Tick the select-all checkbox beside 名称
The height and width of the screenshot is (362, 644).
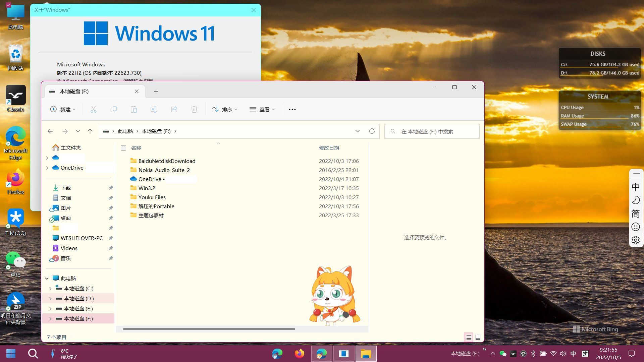click(123, 148)
